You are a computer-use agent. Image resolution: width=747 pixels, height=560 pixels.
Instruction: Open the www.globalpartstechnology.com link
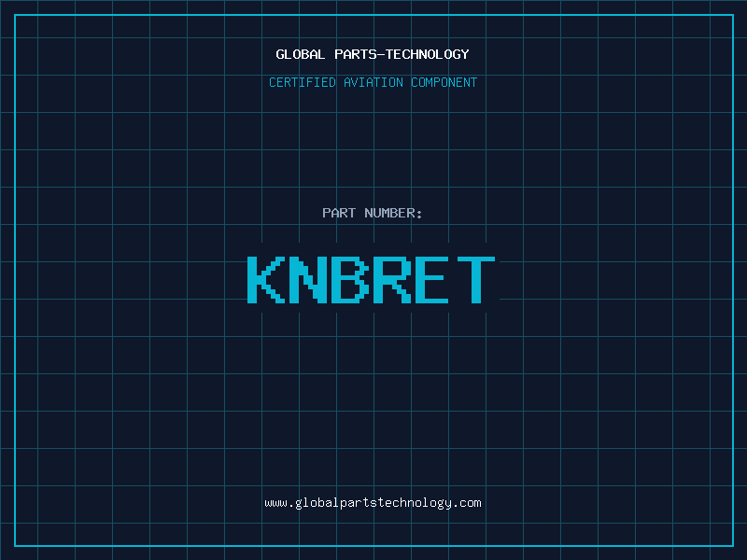point(373,503)
